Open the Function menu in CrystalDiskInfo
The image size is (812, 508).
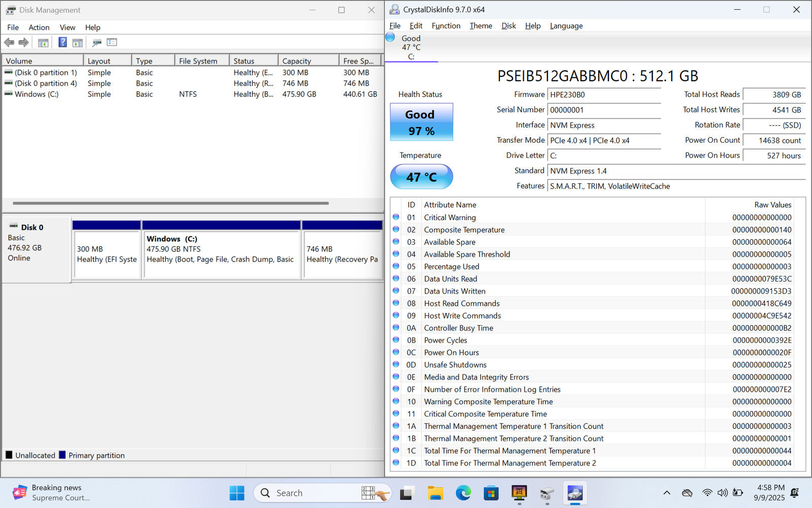[x=446, y=26]
